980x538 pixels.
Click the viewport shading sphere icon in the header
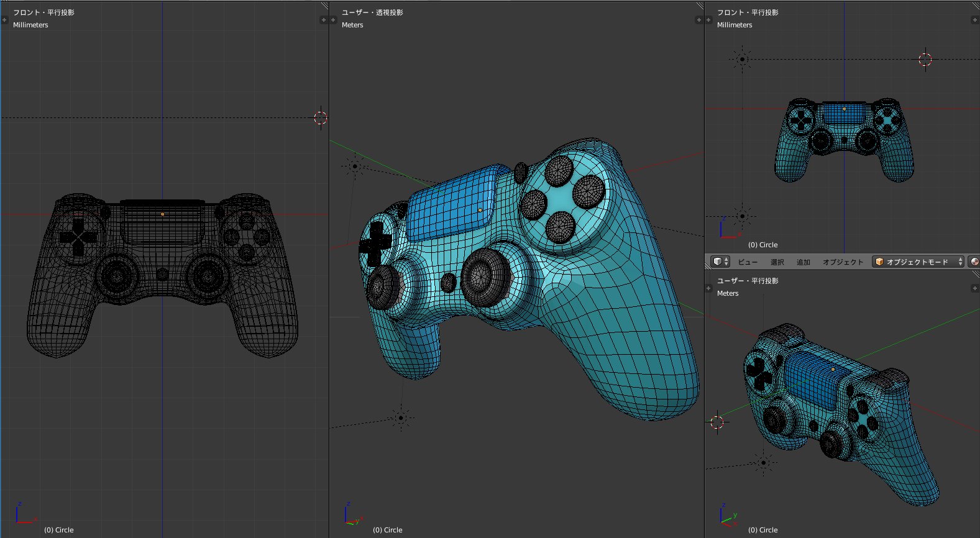point(974,262)
